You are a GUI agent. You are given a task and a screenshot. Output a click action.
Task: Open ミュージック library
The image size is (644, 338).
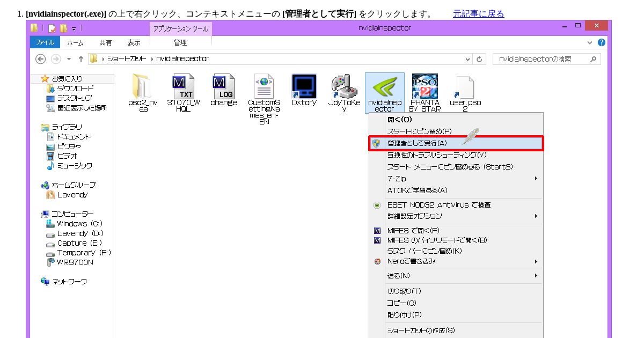click(x=75, y=166)
